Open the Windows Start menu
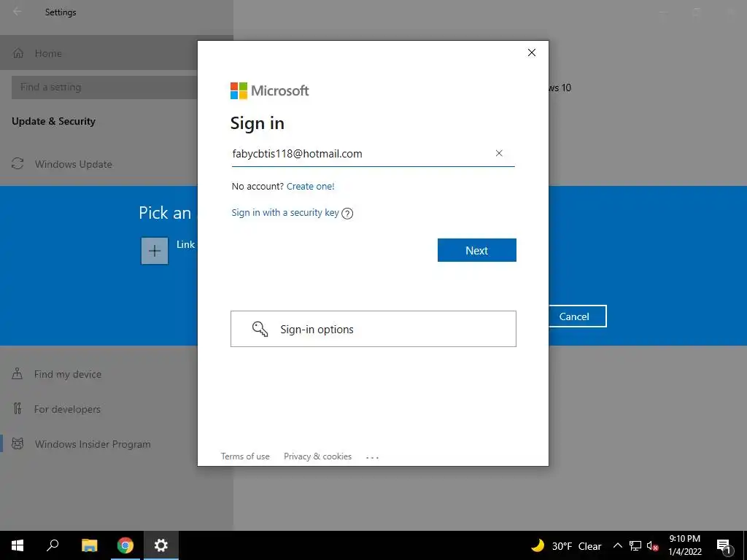The image size is (747, 560). 18,545
